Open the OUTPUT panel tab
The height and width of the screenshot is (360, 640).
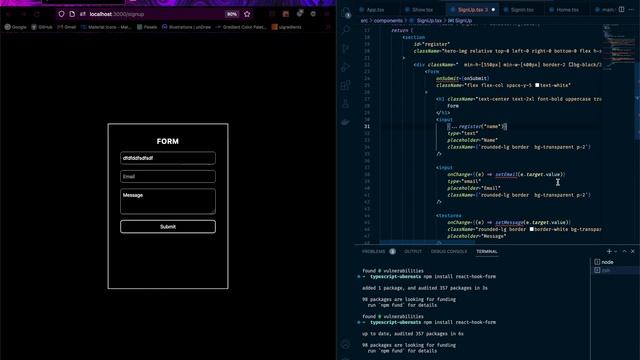[x=413, y=251]
